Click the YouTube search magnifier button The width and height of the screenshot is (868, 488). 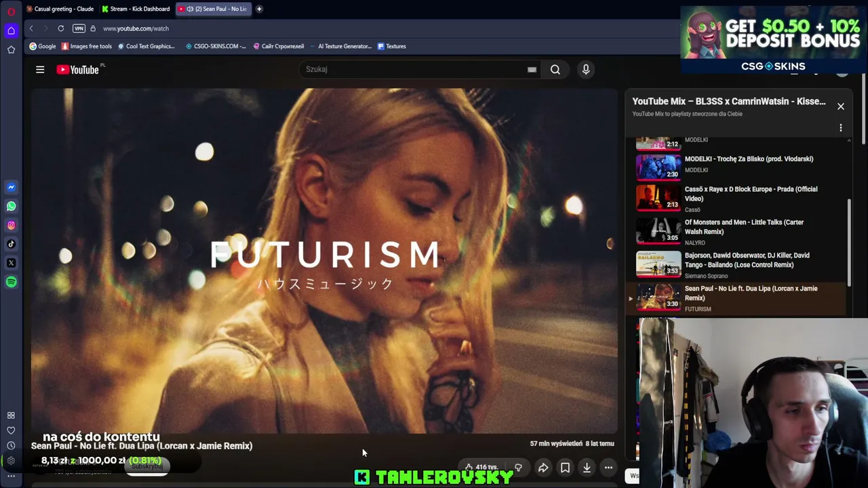pos(555,69)
